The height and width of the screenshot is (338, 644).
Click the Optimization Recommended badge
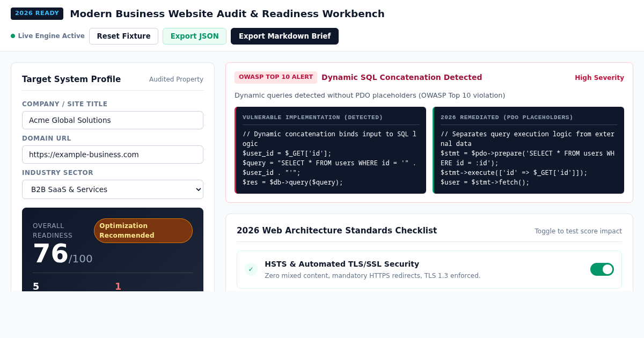click(x=143, y=231)
